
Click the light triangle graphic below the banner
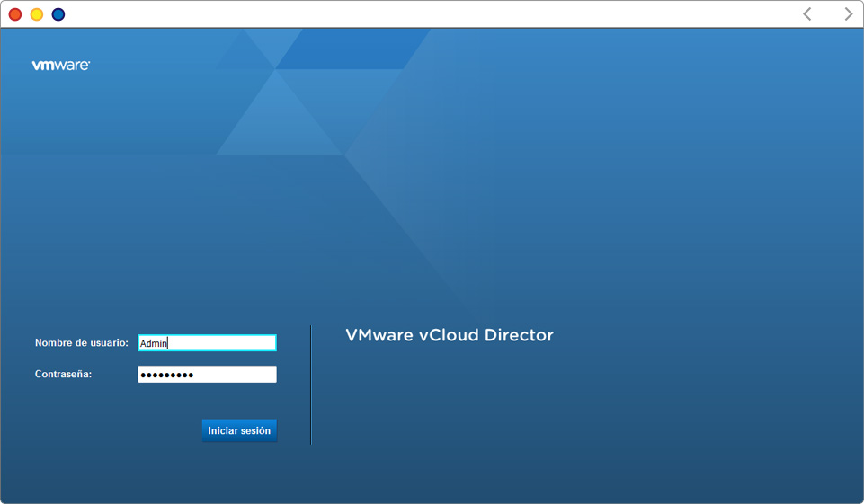tap(279, 121)
